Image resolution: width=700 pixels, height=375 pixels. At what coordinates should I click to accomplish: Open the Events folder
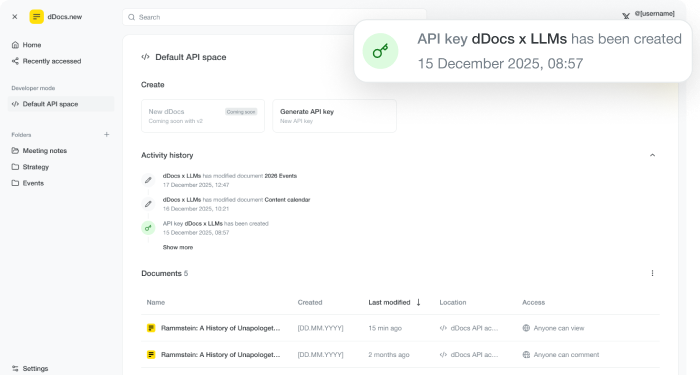coord(33,183)
